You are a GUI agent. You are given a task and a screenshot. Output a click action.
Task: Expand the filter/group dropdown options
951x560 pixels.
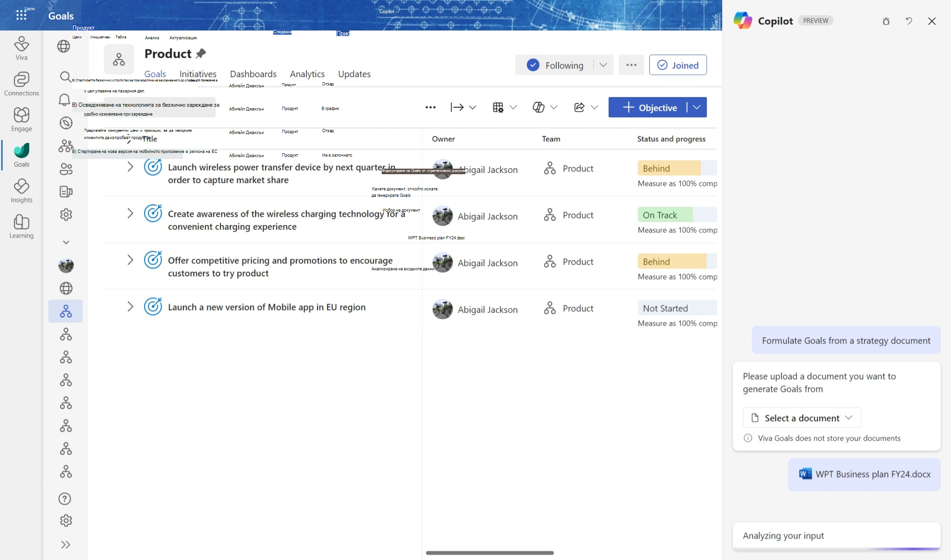[513, 107]
